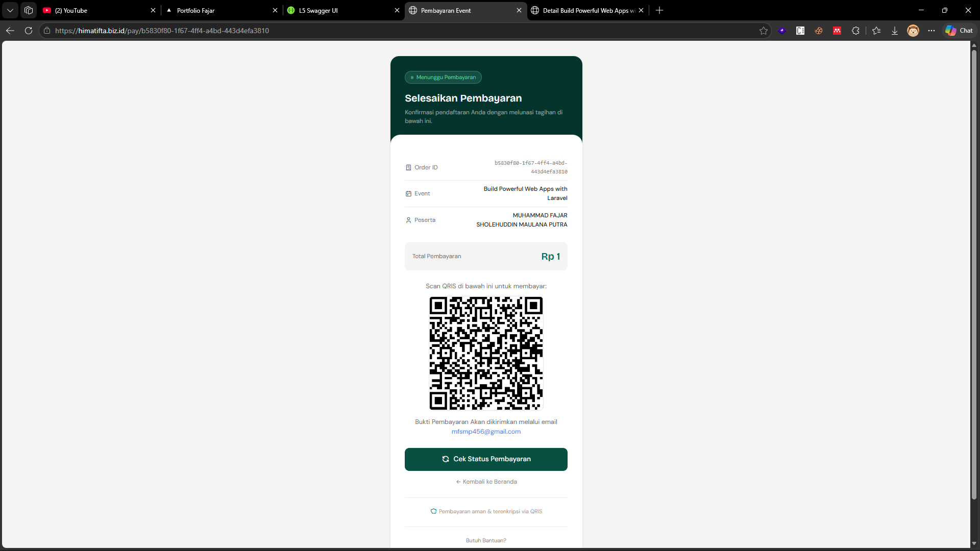
Task: Click the Peserta person icon
Action: click(x=408, y=220)
